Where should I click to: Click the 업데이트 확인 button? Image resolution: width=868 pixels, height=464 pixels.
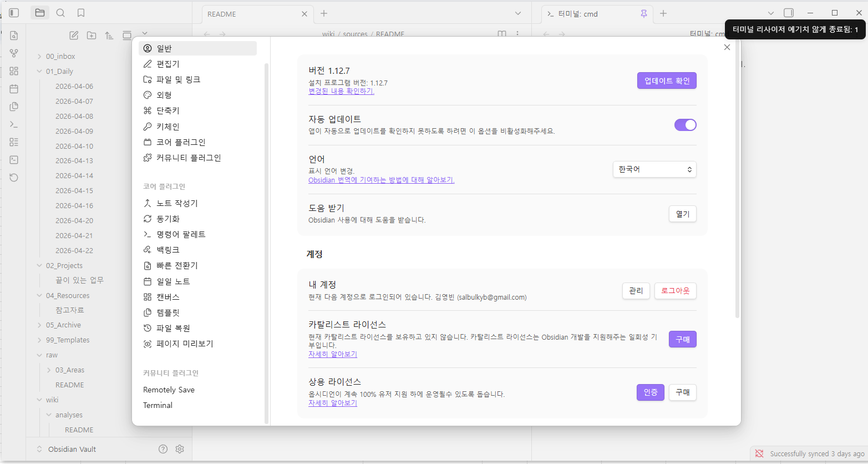(x=666, y=80)
